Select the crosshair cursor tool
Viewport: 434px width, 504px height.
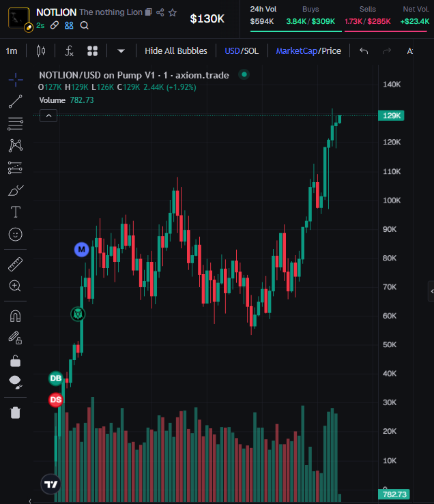tap(16, 80)
